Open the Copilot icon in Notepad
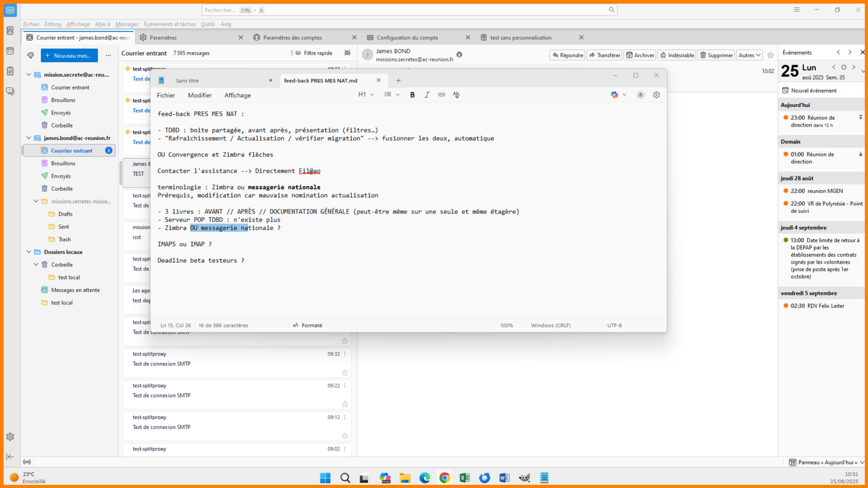Viewport: 868px width, 488px height. coord(614,95)
